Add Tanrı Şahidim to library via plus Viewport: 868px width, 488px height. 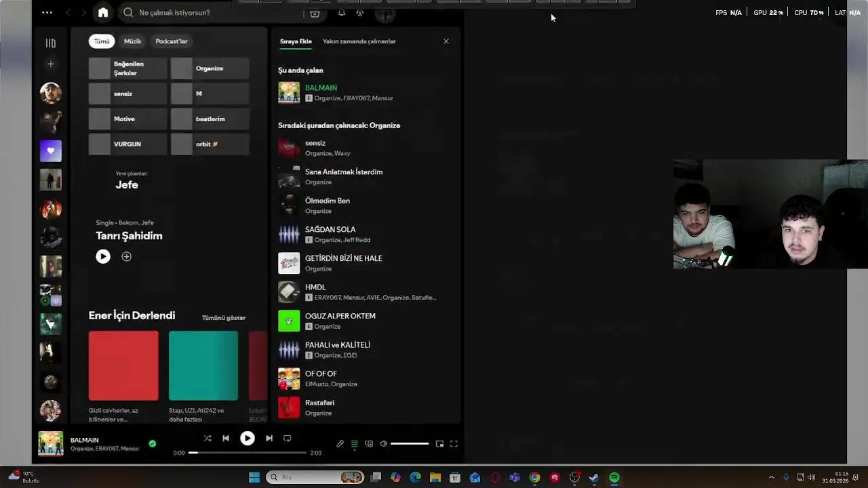tap(126, 256)
